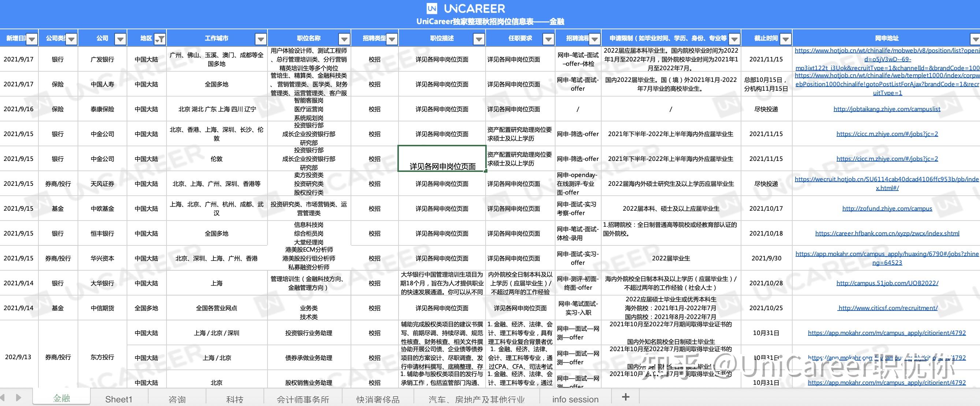Open filter dropdown for 工作城市 column
The width and height of the screenshot is (980, 406).
(261, 39)
